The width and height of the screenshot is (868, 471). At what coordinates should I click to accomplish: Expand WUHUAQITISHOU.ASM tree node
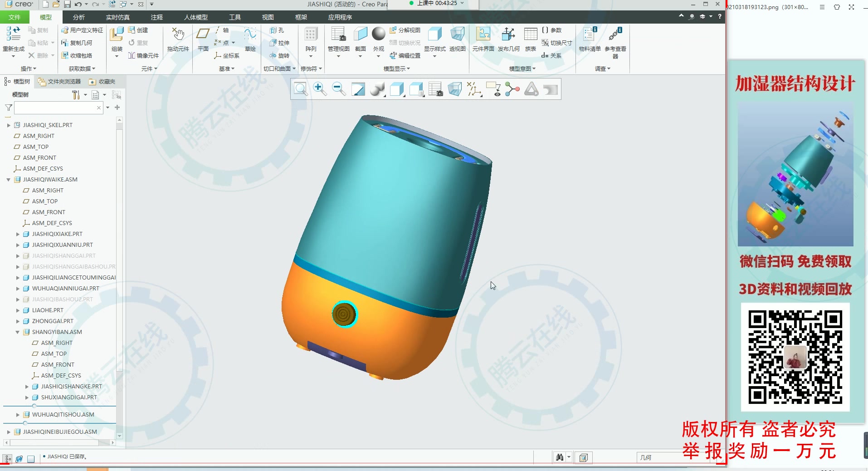point(18,415)
